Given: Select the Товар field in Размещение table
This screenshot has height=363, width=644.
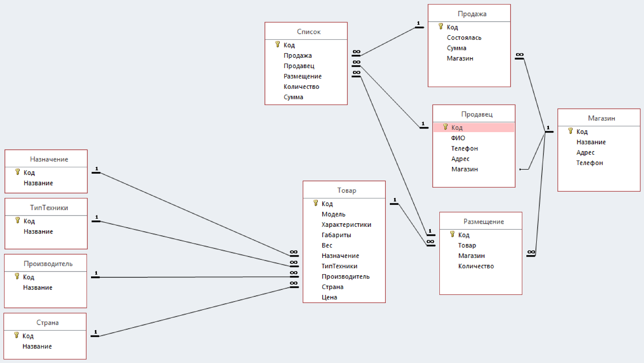Looking at the screenshot, I should tap(481, 245).
